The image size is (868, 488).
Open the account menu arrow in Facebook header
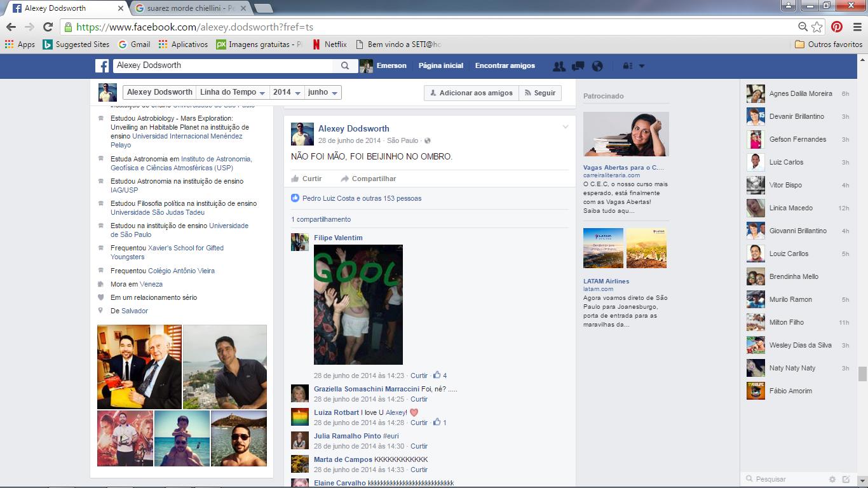pyautogui.click(x=642, y=66)
